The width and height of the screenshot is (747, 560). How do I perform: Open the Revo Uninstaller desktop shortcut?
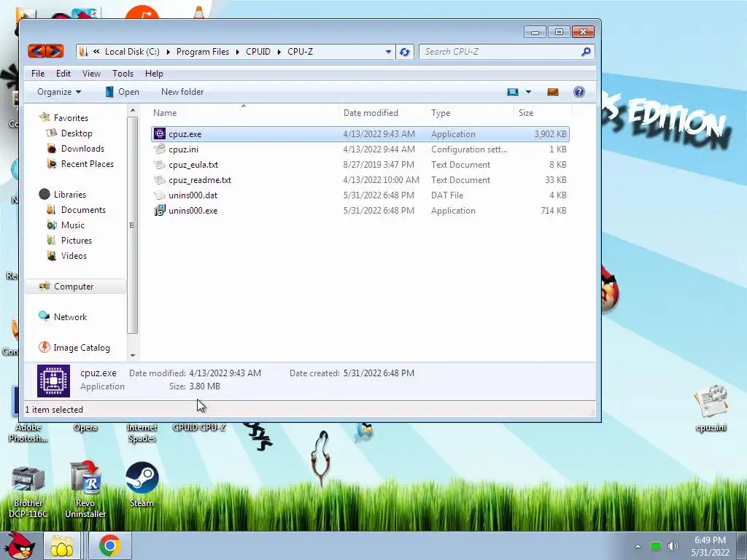[85, 489]
